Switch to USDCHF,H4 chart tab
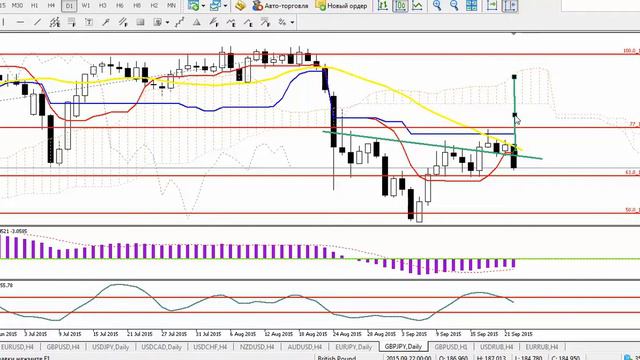 pos(210,347)
